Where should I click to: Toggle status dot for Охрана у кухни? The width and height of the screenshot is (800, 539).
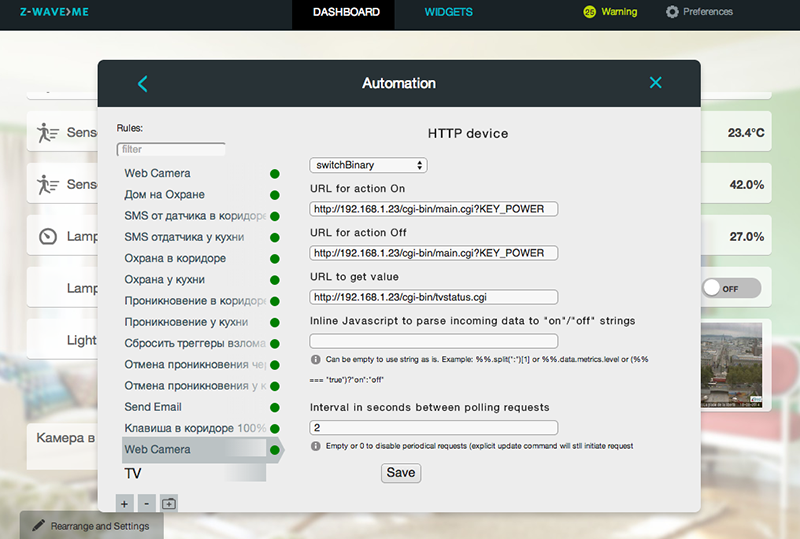274,280
